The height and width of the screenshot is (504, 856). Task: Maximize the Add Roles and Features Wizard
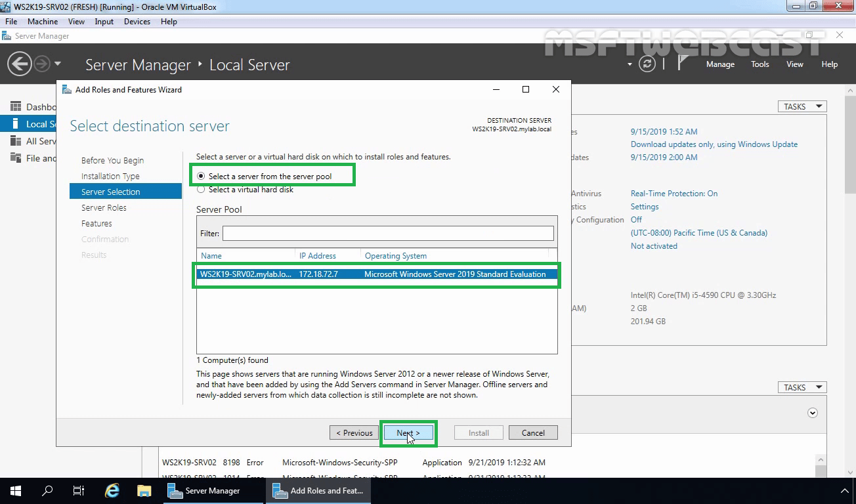pyautogui.click(x=526, y=89)
